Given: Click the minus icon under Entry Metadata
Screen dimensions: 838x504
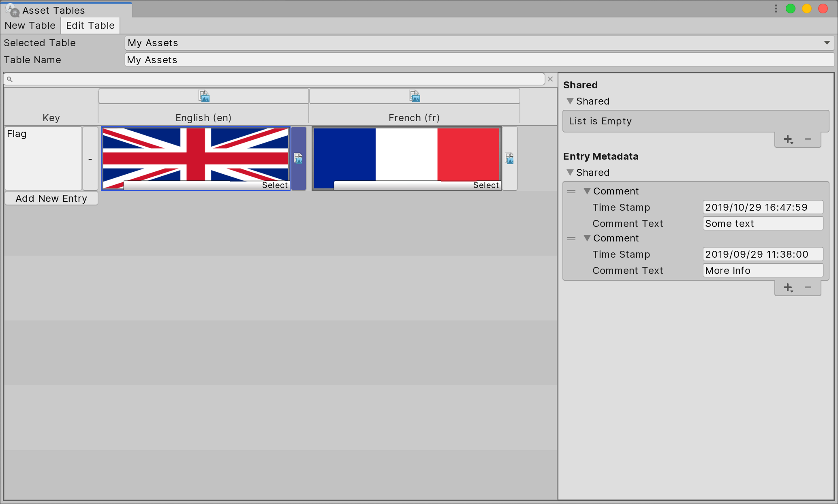Looking at the screenshot, I should [808, 287].
